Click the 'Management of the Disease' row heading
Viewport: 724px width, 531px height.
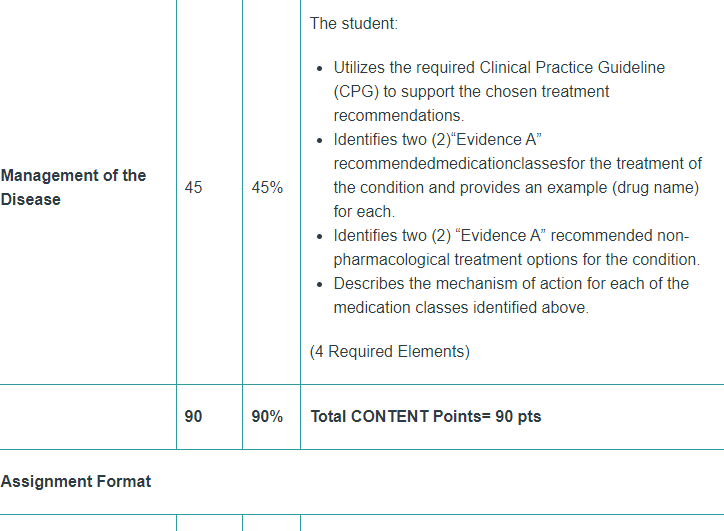point(73,187)
